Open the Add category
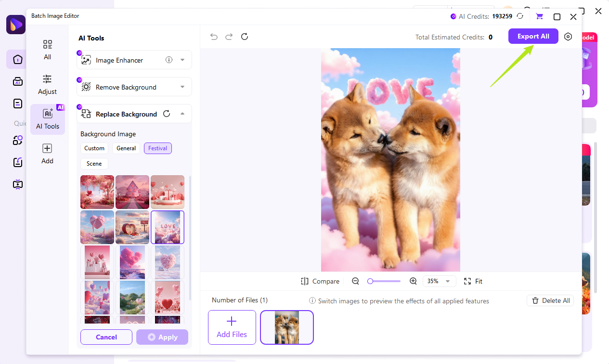Viewport: 609px width, 364px height. [x=48, y=154]
